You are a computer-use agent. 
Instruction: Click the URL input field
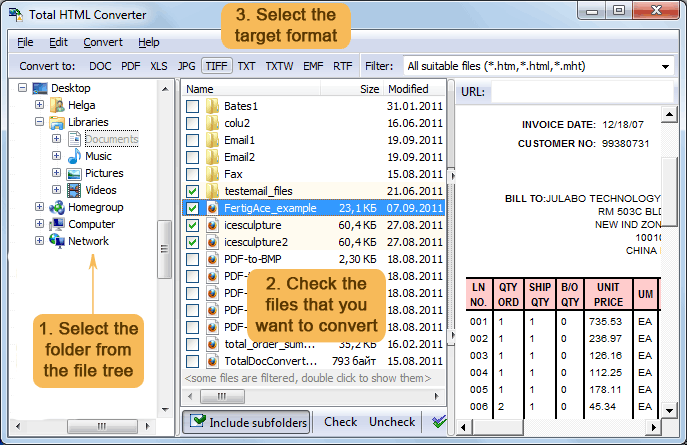[x=583, y=93]
